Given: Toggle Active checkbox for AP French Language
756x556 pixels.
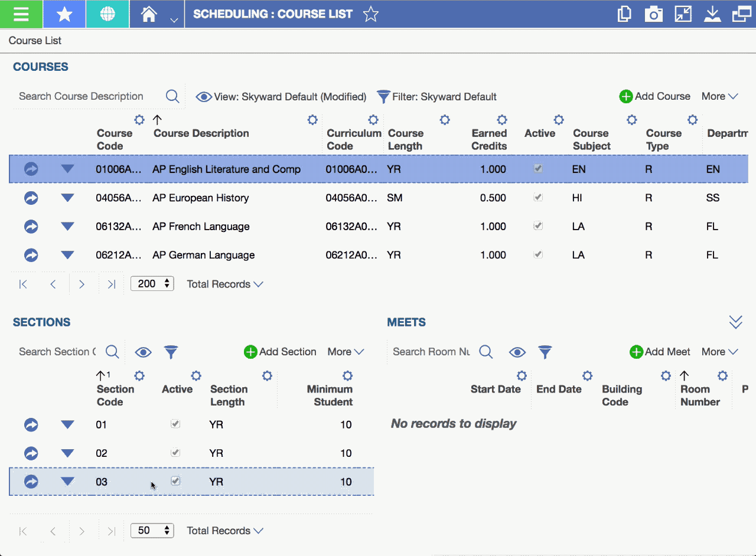Looking at the screenshot, I should [x=538, y=226].
